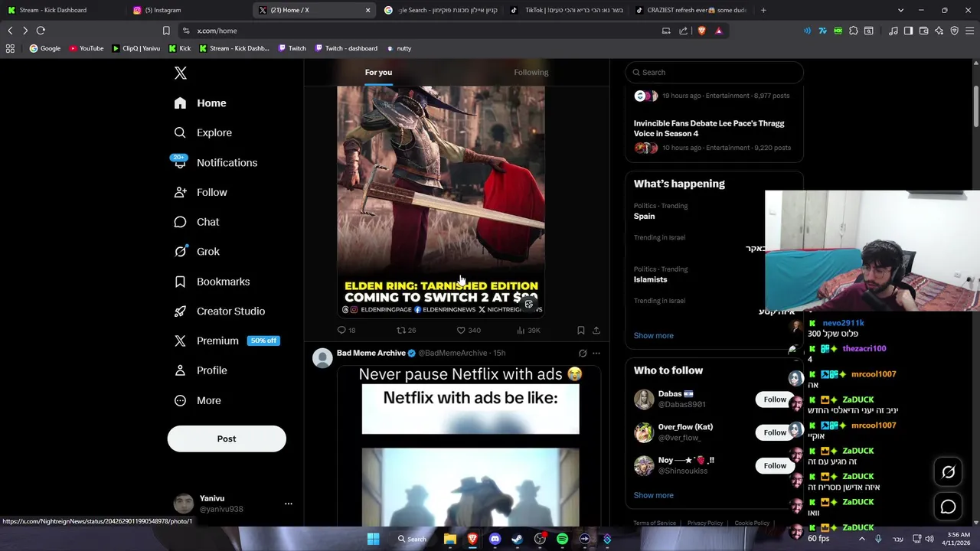
Task: Switch to the Following tab
Action: point(531,72)
